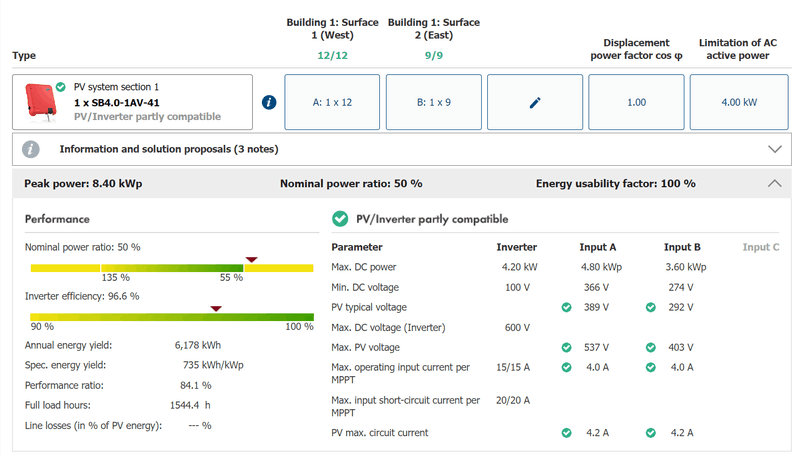
Task: Click green check next to 389 V
Action: click(x=567, y=307)
